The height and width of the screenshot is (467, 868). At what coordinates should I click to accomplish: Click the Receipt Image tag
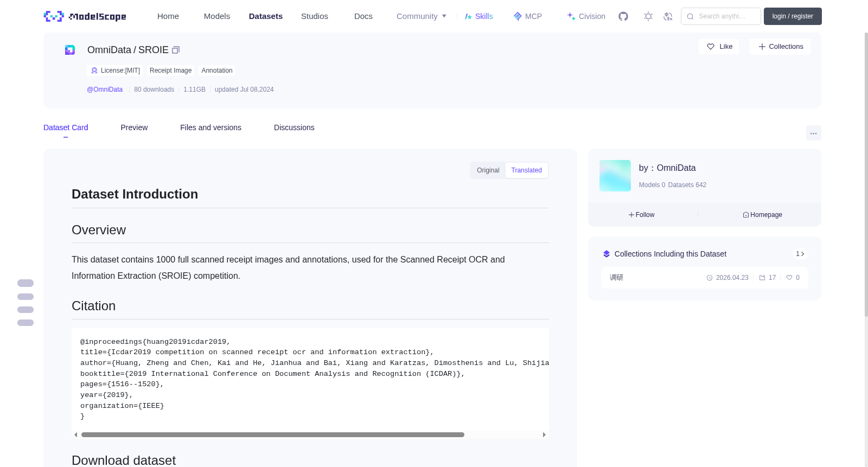click(x=170, y=71)
